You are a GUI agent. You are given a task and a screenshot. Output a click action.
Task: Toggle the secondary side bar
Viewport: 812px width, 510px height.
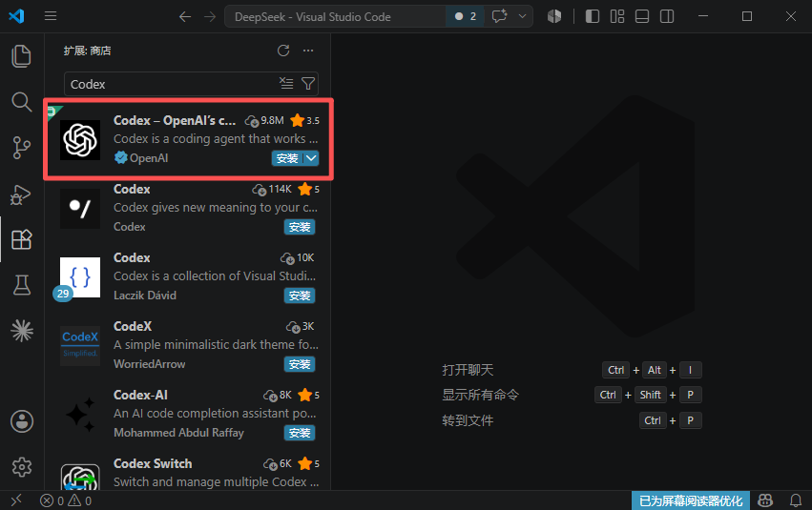point(667,16)
